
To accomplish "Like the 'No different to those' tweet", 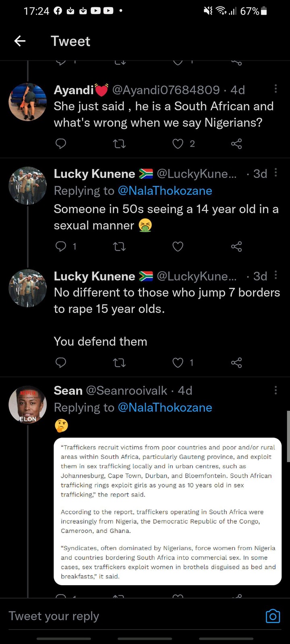I will [x=178, y=363].
